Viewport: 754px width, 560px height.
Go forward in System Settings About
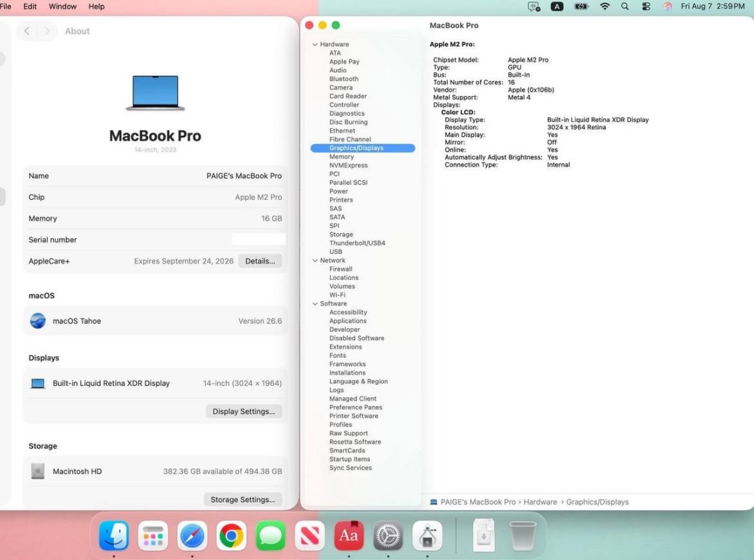pos(46,31)
